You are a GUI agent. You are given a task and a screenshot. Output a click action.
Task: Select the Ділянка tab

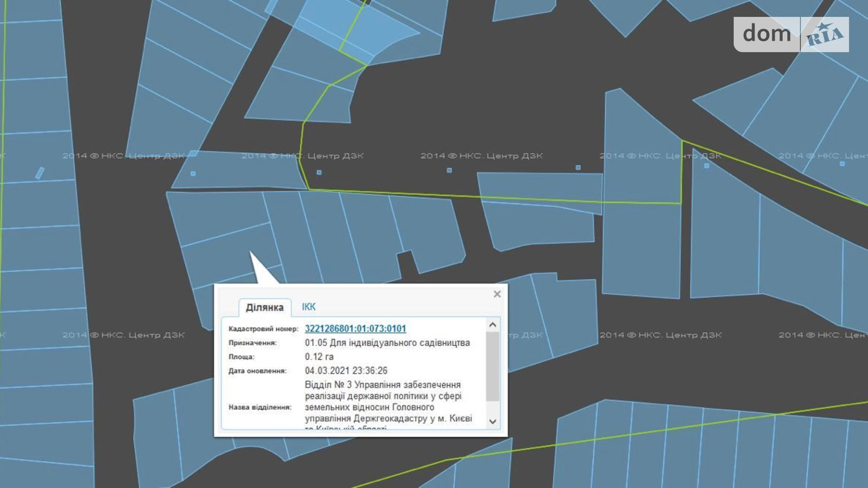tap(265, 307)
